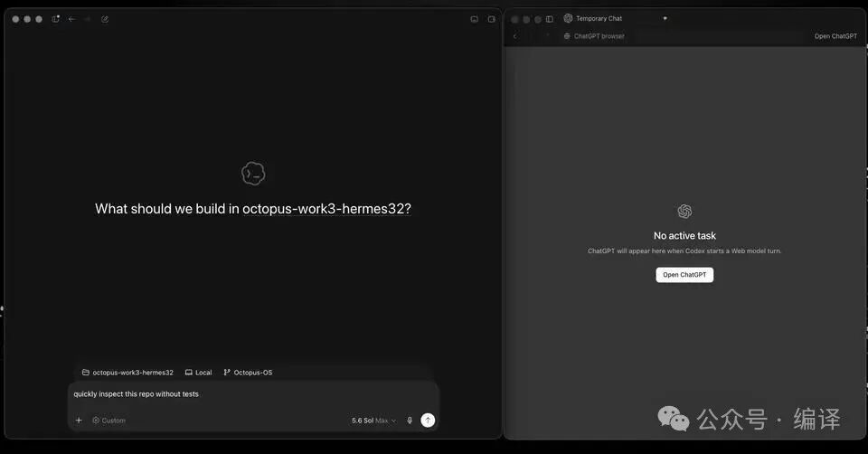Select the octopus-work3-hermes32 link in the heading
868x454 pixels.
[326, 209]
